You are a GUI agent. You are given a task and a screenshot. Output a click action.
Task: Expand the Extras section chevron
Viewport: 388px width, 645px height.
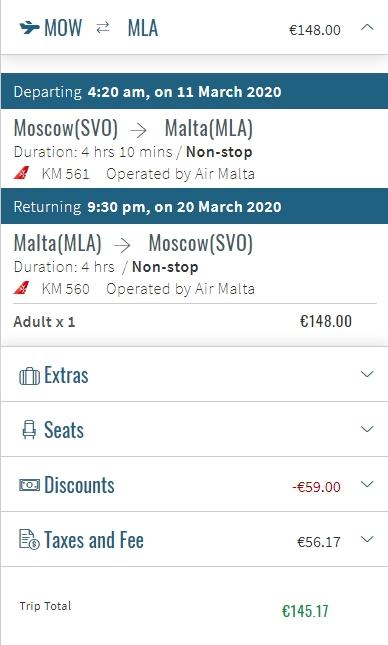click(x=367, y=374)
